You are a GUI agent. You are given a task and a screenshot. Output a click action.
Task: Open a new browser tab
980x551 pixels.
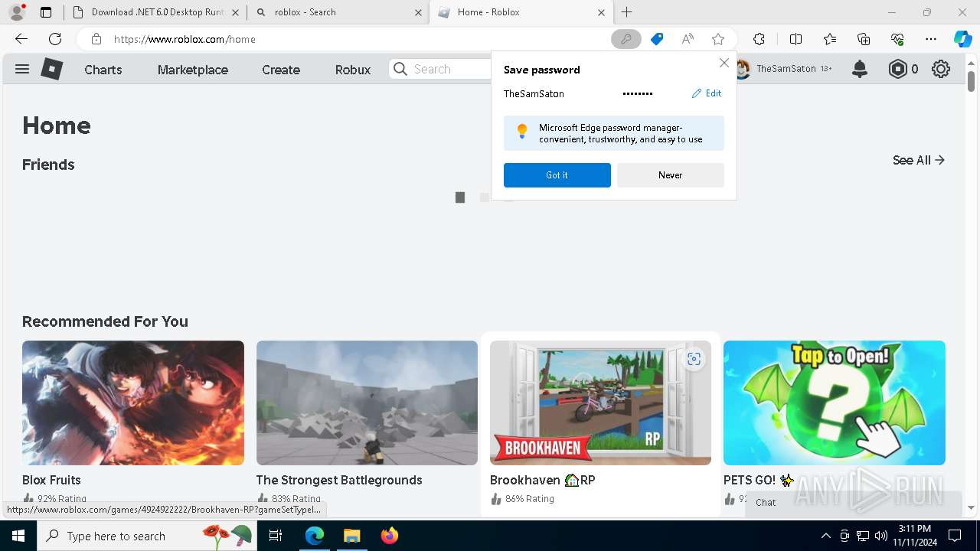point(627,12)
